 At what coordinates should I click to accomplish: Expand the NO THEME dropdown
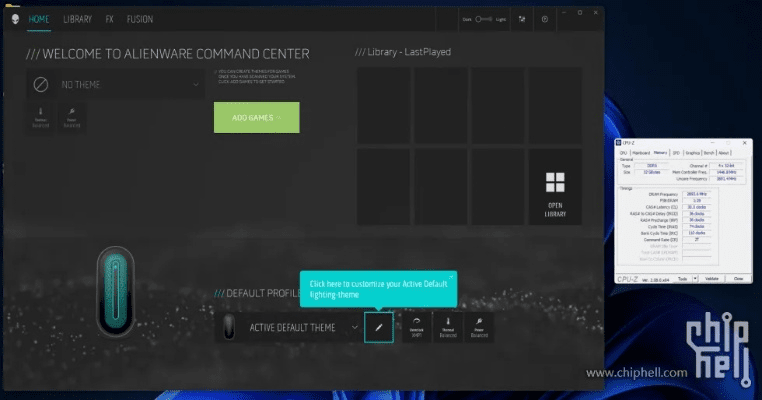point(196,85)
